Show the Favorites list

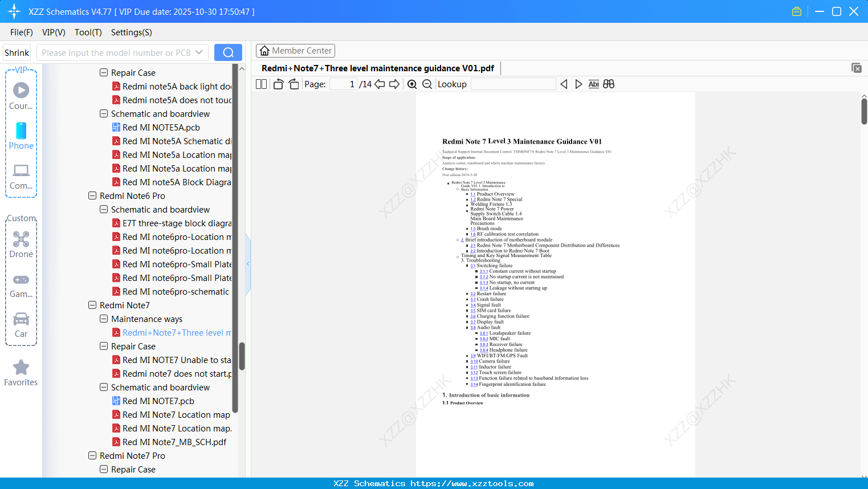(21, 373)
